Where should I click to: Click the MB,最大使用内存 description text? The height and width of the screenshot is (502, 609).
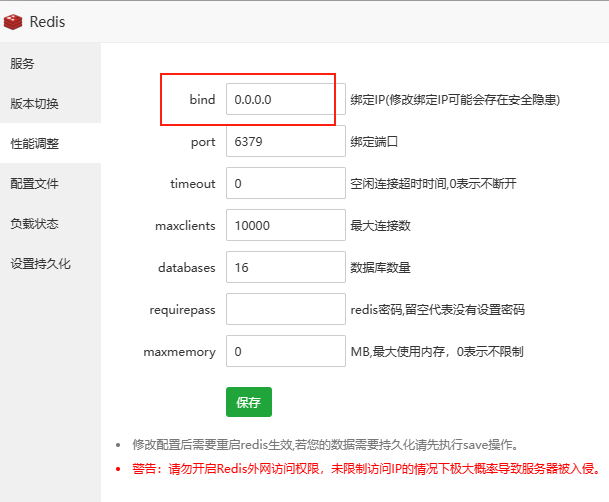pos(437,351)
